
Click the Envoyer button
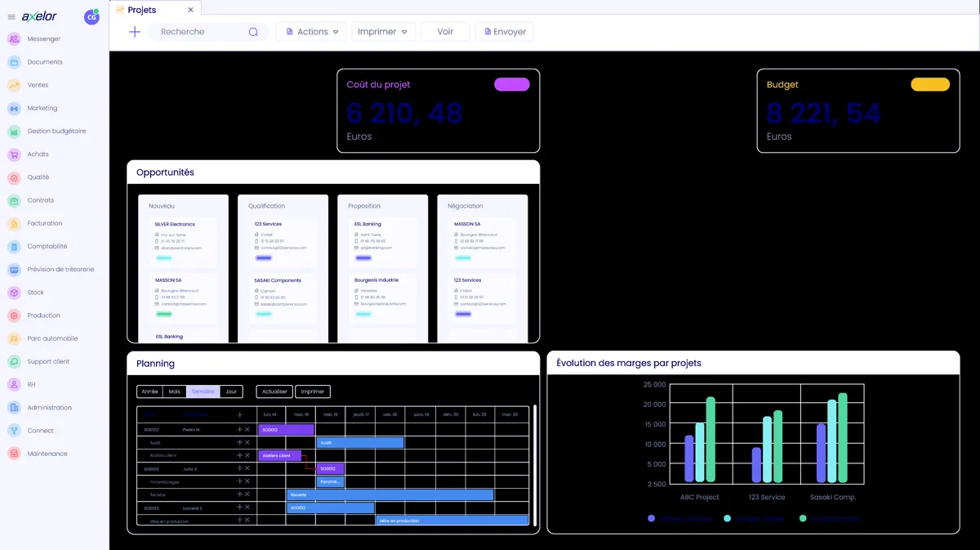pyautogui.click(x=505, y=32)
